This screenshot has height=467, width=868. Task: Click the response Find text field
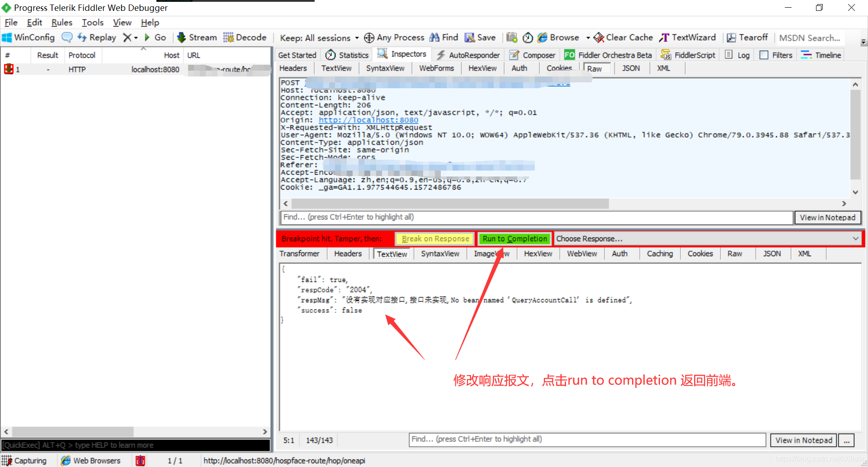(x=587, y=439)
